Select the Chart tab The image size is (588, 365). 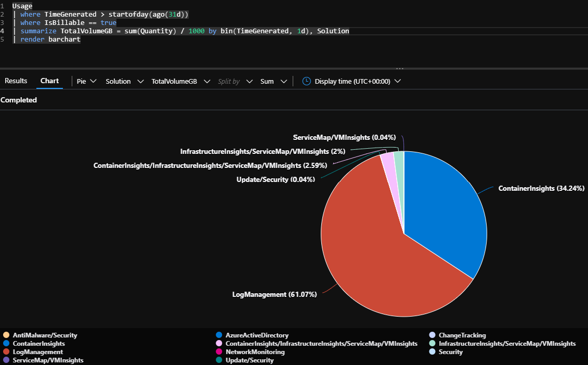click(x=49, y=81)
